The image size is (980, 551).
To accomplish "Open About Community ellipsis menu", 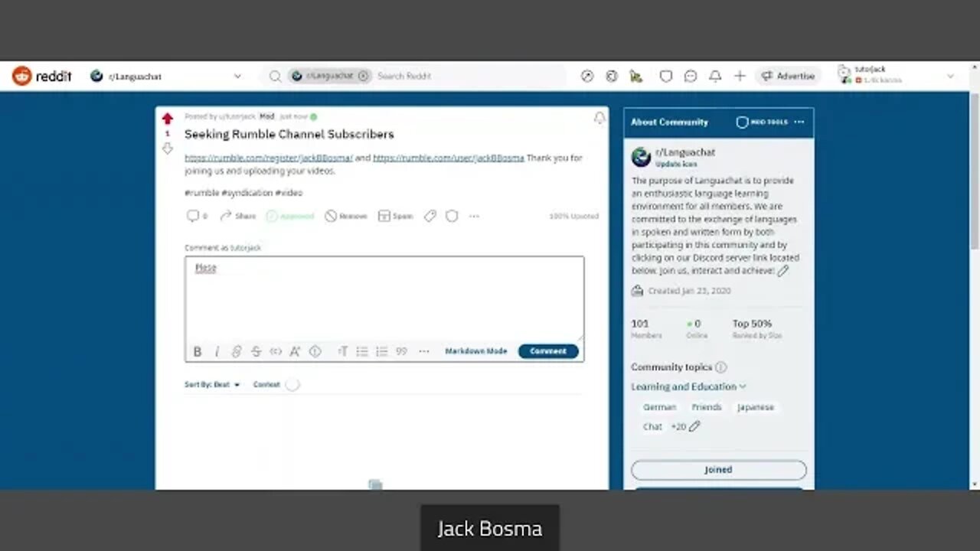I will click(799, 122).
